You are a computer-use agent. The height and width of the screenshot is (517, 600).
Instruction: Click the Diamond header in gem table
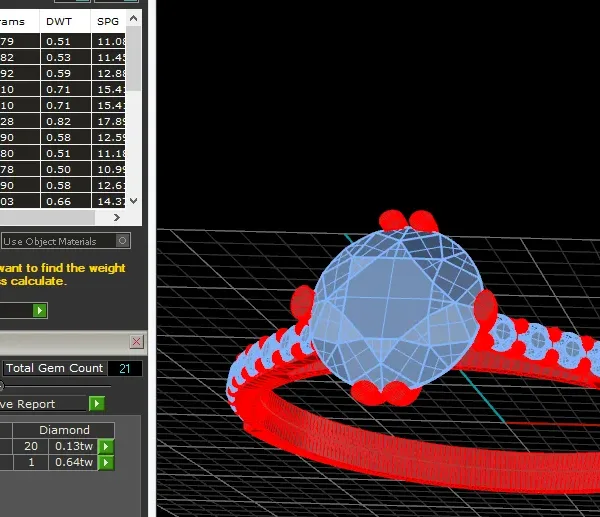point(64,430)
